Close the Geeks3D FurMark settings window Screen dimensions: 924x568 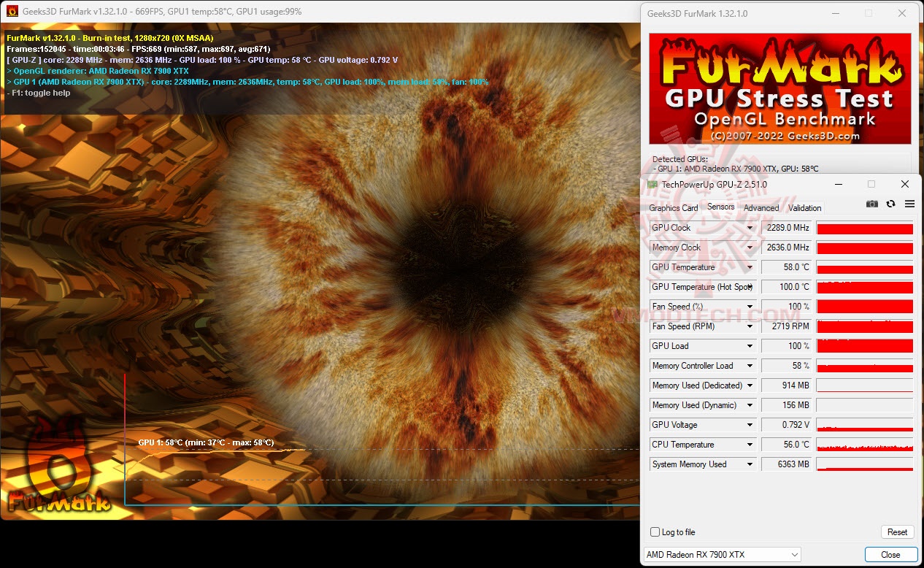(902, 13)
